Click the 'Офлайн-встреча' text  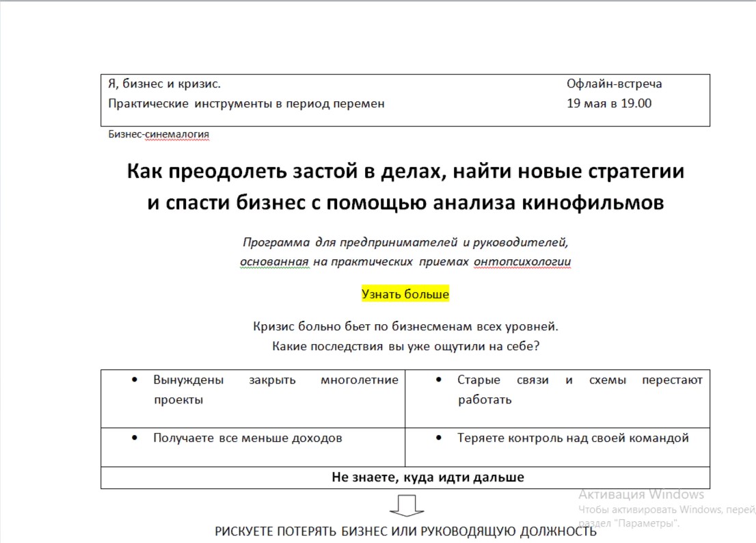click(615, 84)
